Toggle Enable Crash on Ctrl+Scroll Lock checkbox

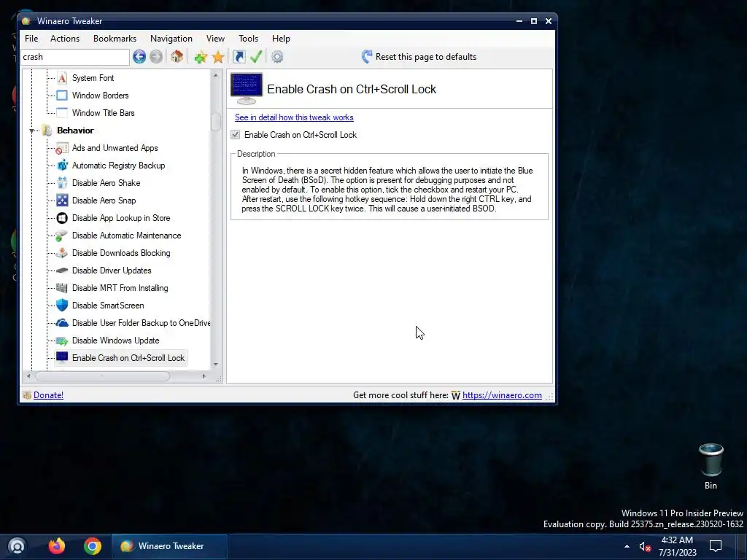point(236,134)
